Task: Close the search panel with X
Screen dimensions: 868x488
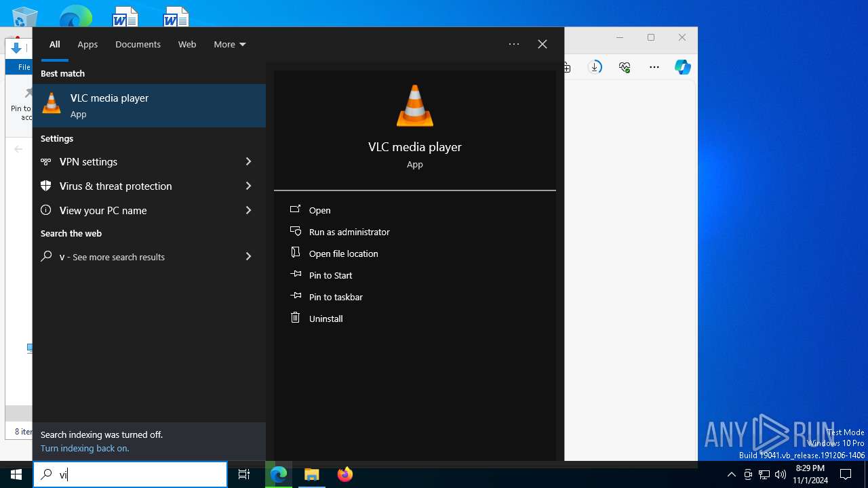Action: [542, 44]
